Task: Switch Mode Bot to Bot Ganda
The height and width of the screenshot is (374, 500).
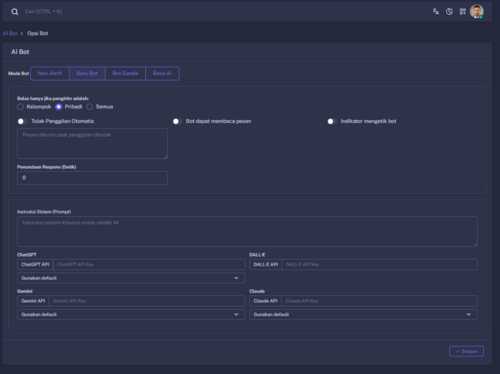Action: coord(125,73)
